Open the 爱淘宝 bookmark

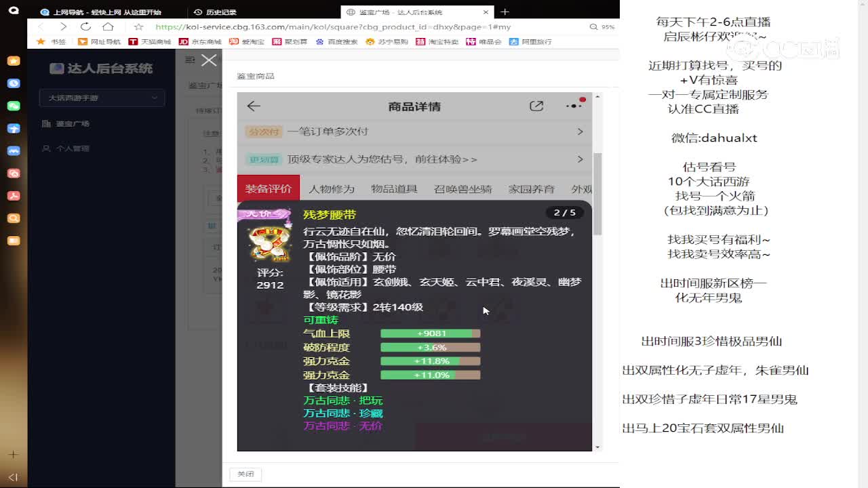click(247, 41)
